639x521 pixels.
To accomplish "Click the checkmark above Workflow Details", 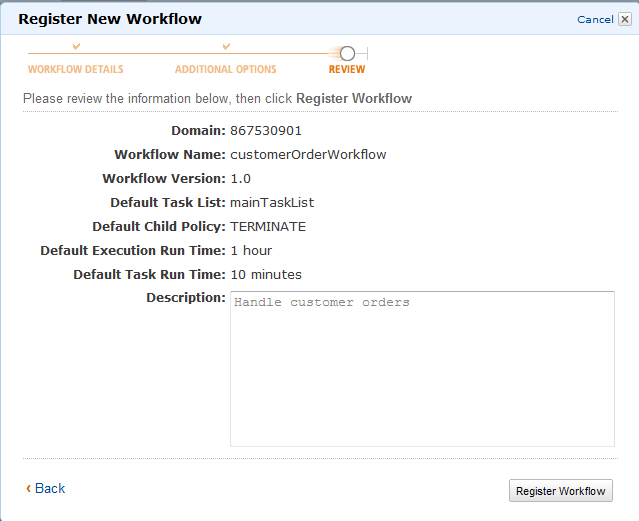I will tap(77, 46).
